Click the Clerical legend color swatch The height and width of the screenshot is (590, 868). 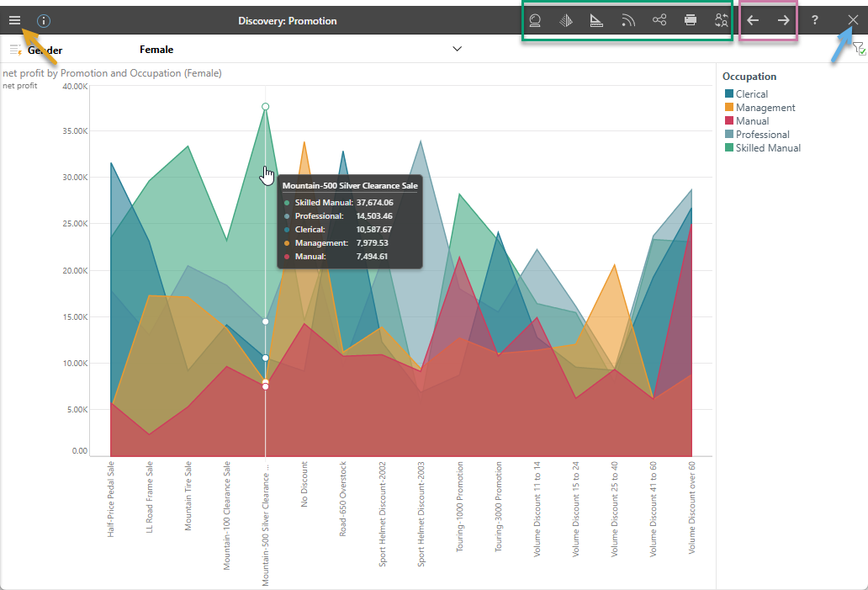point(728,94)
